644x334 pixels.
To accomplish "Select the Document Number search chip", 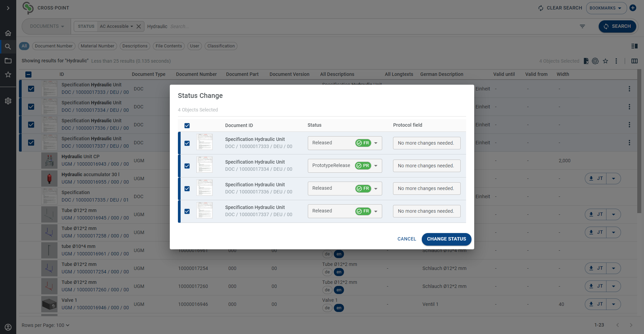I will [x=54, y=46].
